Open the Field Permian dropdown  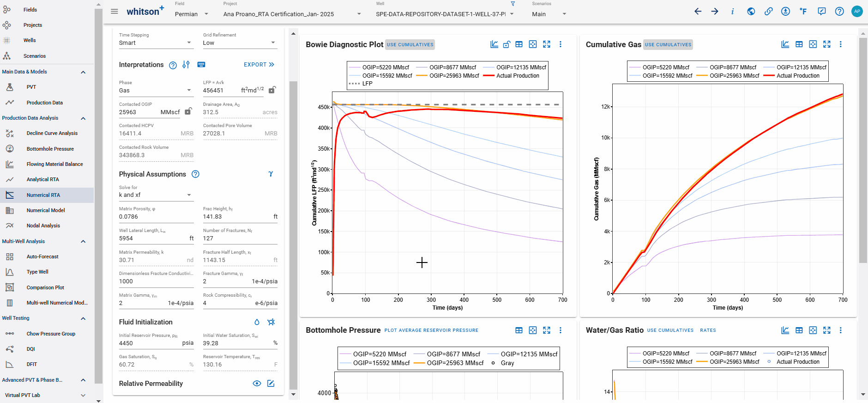point(192,14)
